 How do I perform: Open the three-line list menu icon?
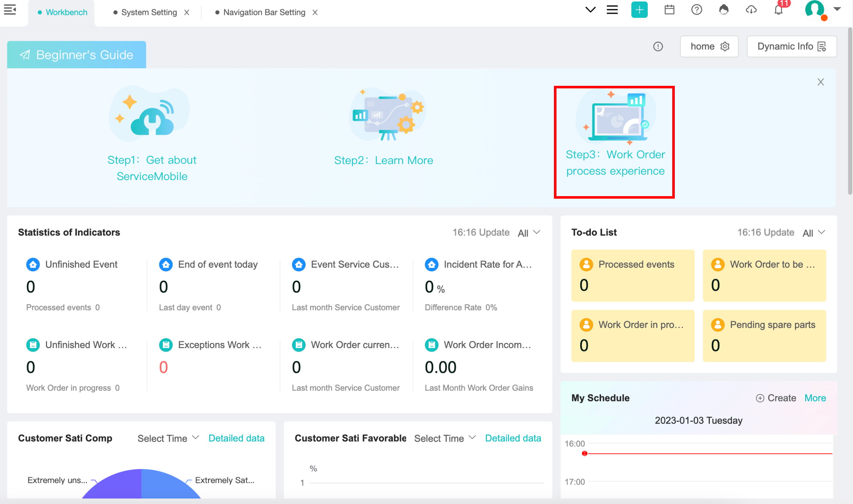click(612, 9)
